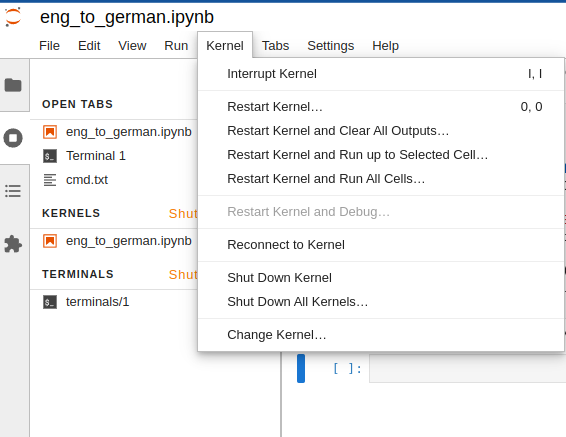Click the notebook icon beside eng_to_german.ipynb in Open Tabs

pos(50,132)
